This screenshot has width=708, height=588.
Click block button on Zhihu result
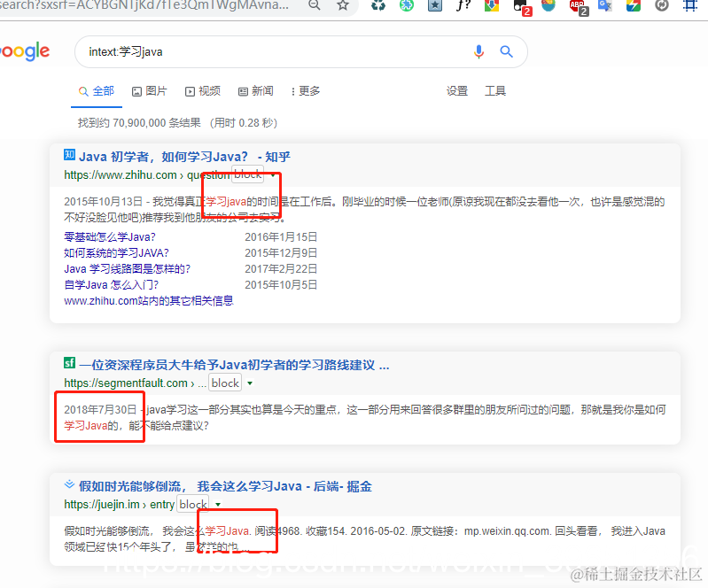248,174
